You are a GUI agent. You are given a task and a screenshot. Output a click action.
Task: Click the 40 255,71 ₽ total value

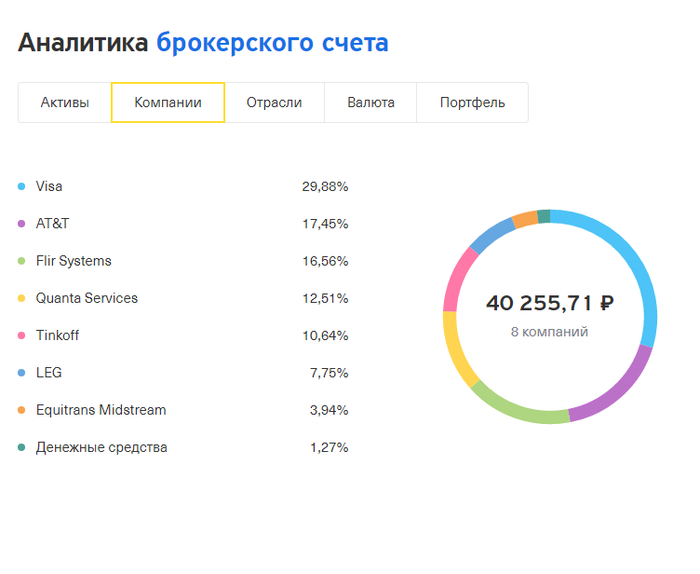point(550,303)
